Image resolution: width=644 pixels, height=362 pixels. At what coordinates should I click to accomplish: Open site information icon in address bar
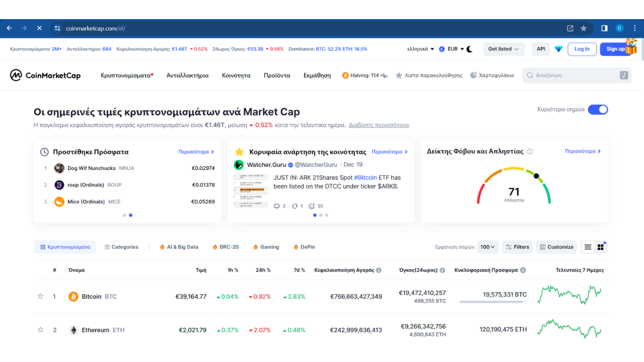tap(57, 28)
